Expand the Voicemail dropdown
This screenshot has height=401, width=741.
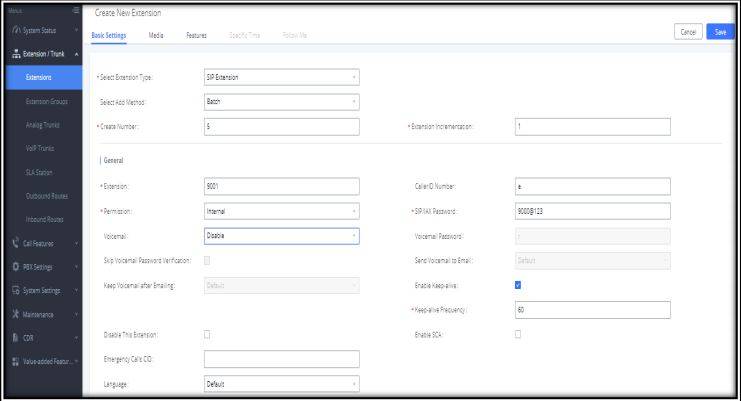(280, 236)
